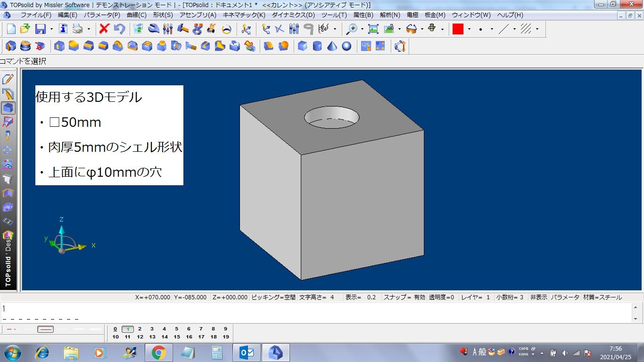
Task: Select the cone primitive icon
Action: [332, 46]
